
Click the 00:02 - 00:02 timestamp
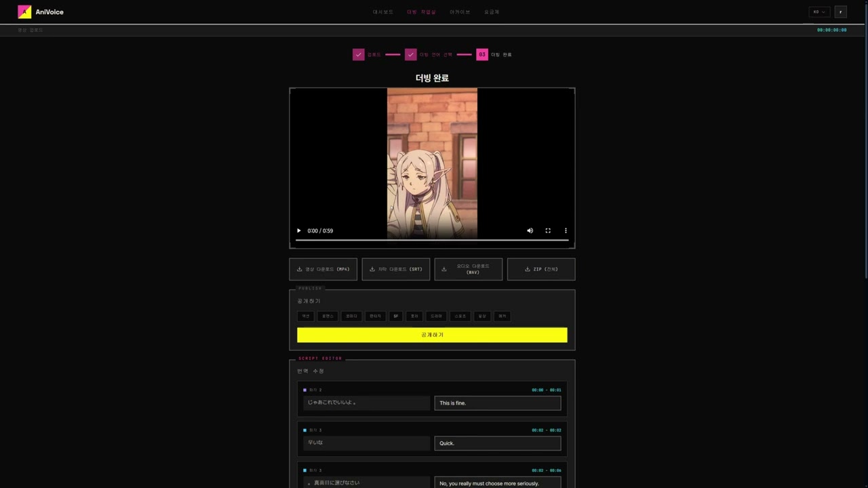coord(547,430)
